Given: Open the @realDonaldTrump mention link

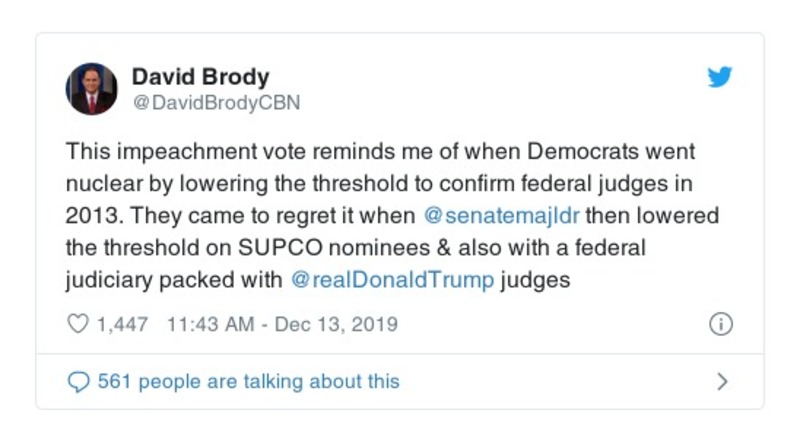Looking at the screenshot, I should click(x=392, y=280).
